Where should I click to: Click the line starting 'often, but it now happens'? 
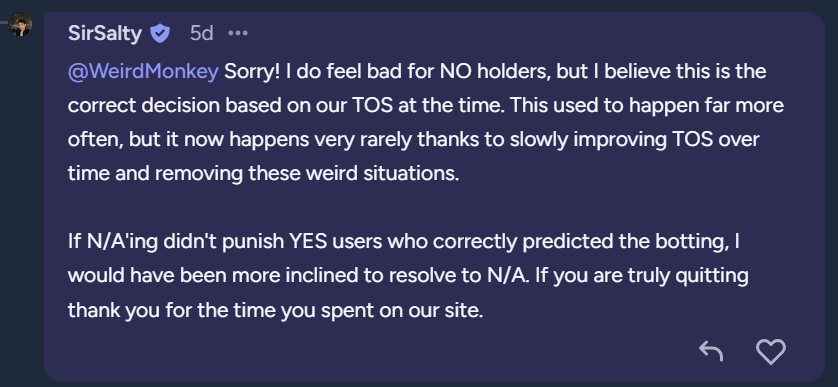[414, 140]
